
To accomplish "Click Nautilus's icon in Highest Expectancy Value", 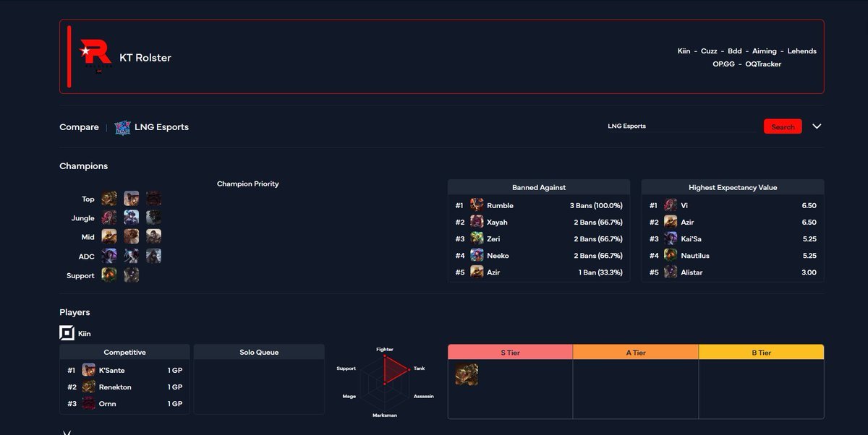I will click(x=671, y=255).
